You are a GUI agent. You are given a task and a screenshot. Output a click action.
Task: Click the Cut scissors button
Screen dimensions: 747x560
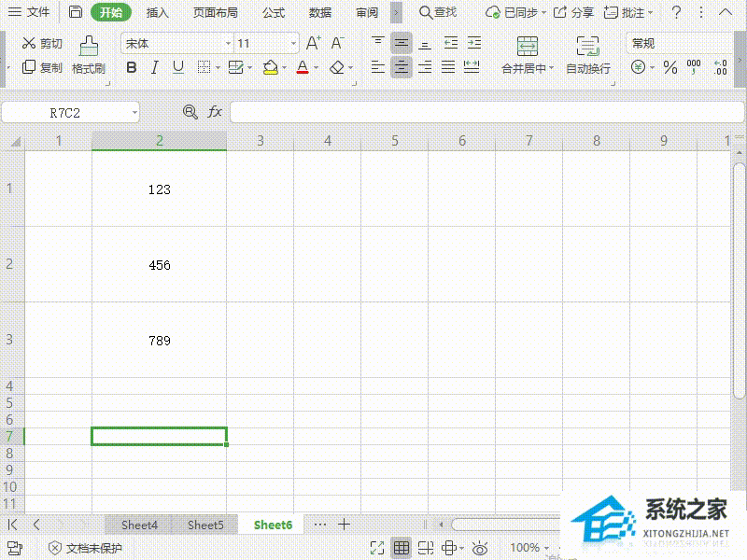point(41,44)
